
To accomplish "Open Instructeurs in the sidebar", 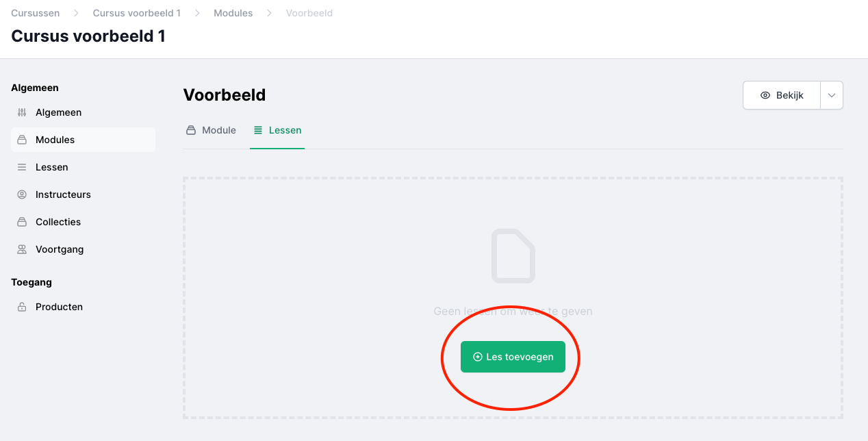I will pos(63,194).
